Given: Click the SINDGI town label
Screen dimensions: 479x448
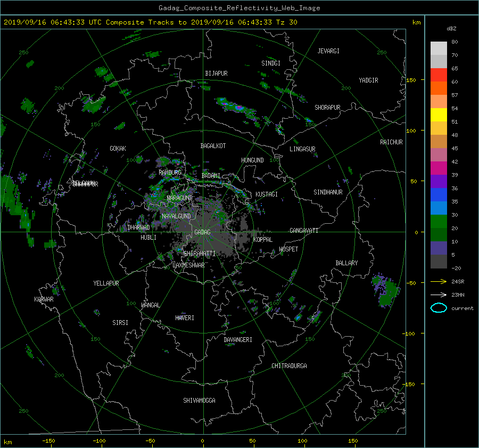Looking at the screenshot, I should click(271, 63).
